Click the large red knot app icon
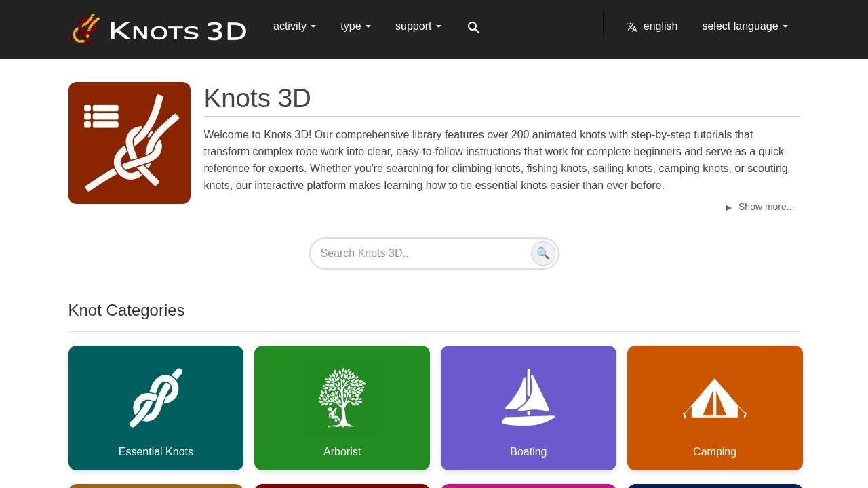The height and width of the screenshot is (488, 868). coord(130,143)
